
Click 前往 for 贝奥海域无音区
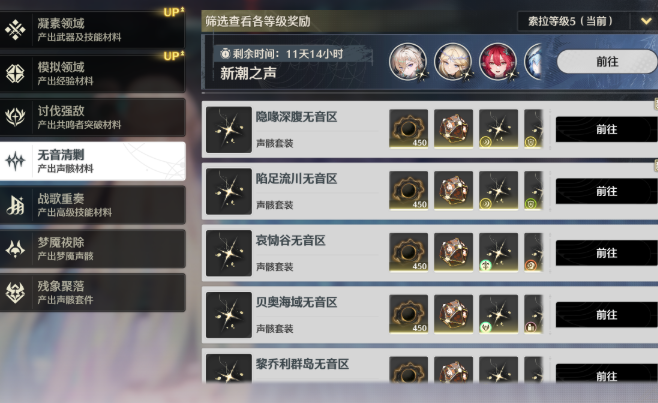coord(607,315)
